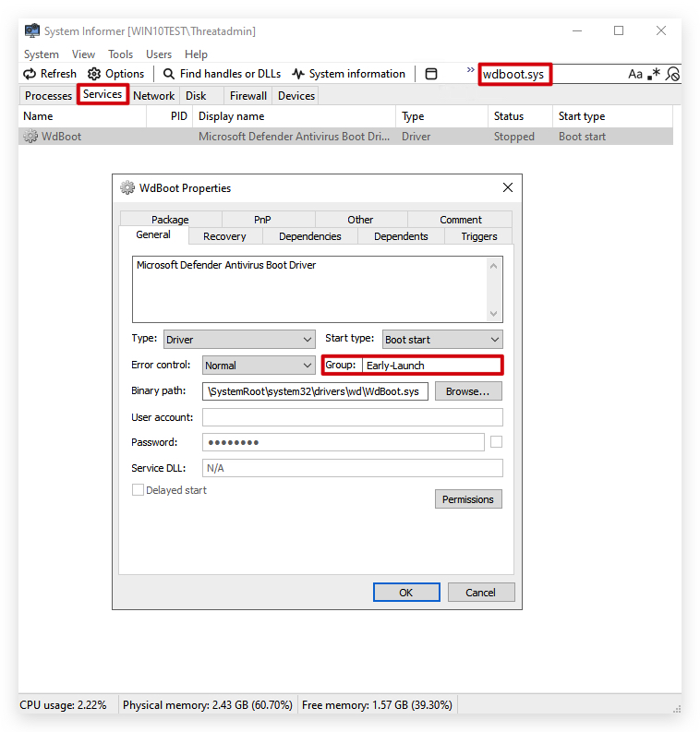Image resolution: width=700 pixels, height=732 pixels.
Task: Open the View menu
Action: pyautogui.click(x=84, y=54)
